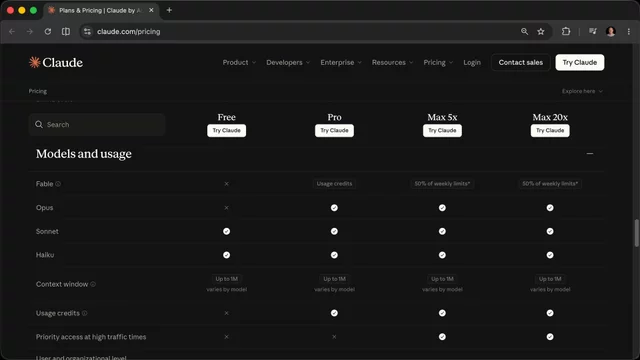Click the info icon next to Fable

tap(58, 184)
